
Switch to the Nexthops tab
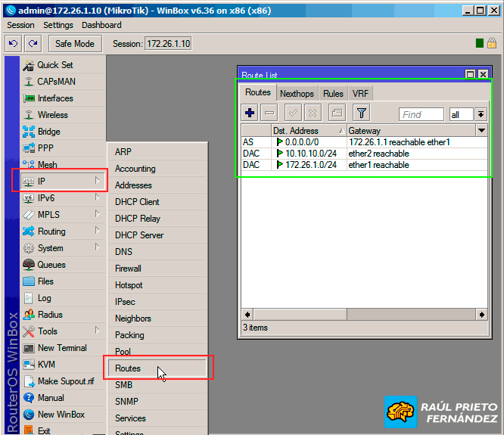pyautogui.click(x=296, y=94)
